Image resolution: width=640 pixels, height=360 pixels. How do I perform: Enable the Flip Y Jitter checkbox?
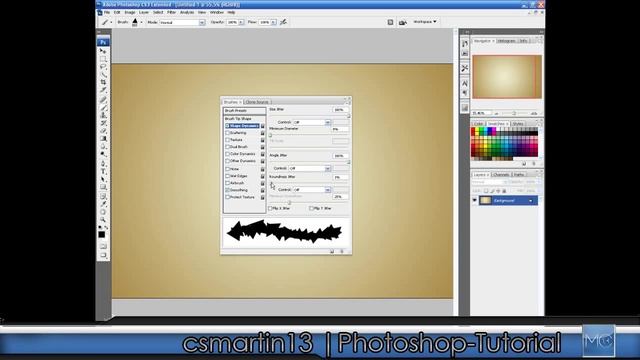[311, 209]
